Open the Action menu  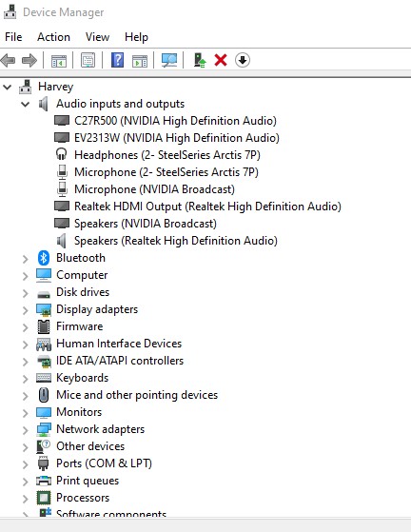tap(53, 37)
